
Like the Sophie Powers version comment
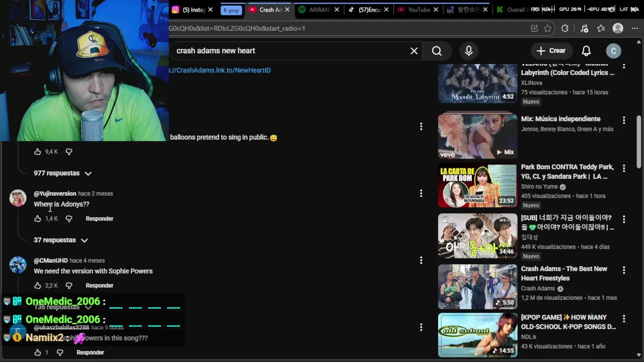coord(37,286)
